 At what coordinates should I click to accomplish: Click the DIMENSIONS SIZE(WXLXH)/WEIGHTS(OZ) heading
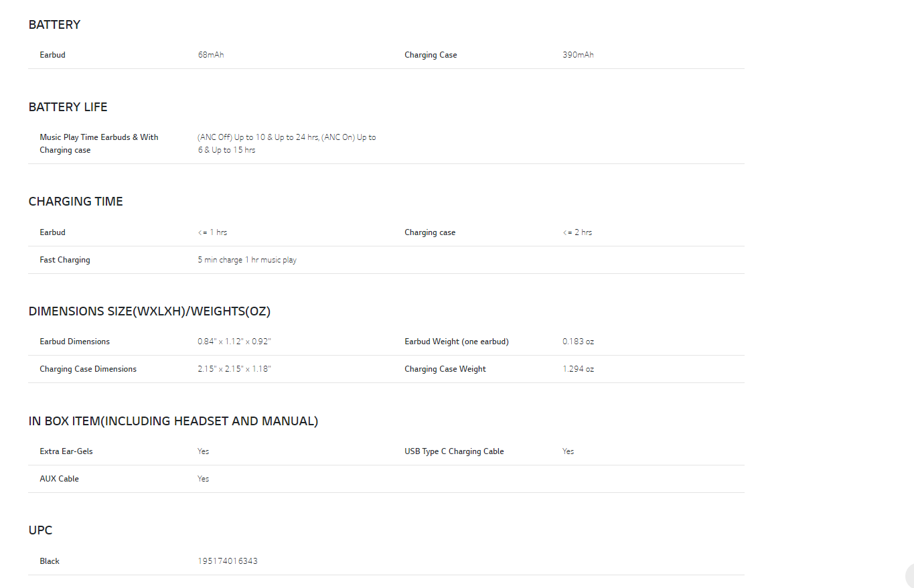[149, 311]
